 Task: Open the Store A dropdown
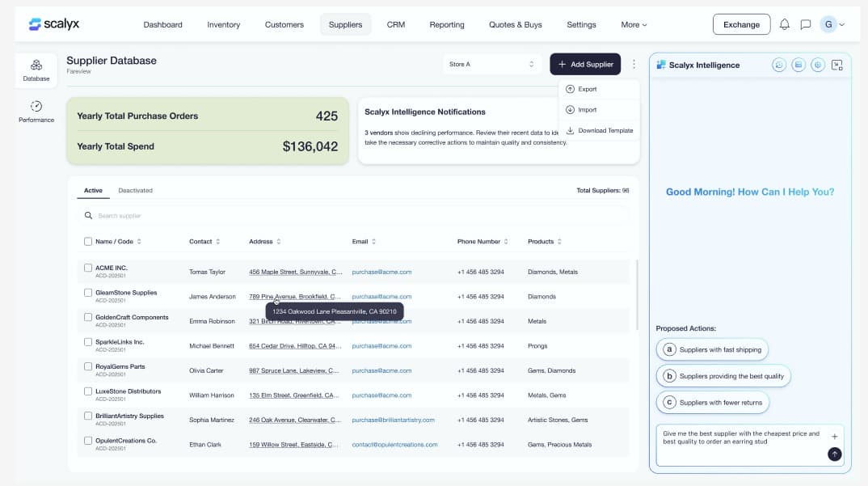click(491, 64)
